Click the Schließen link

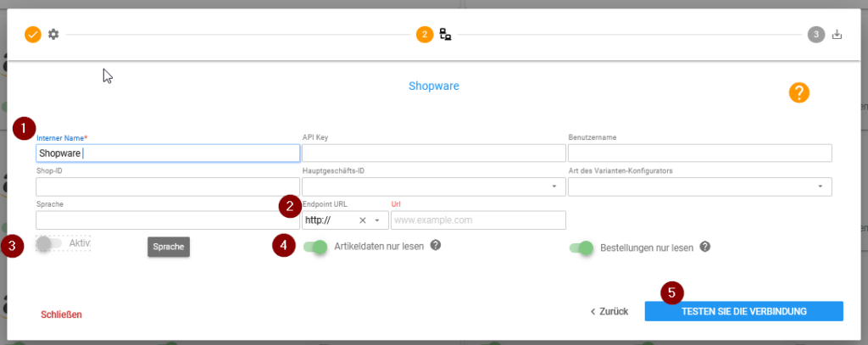[61, 314]
